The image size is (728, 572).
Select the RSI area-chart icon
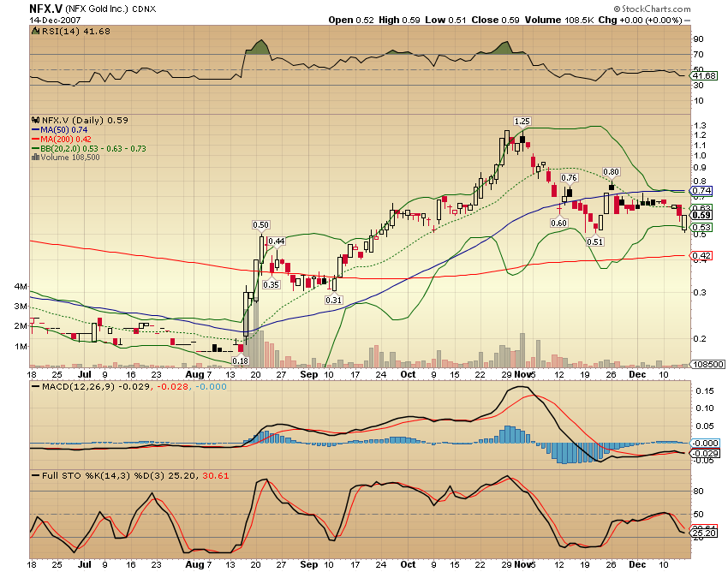tap(34, 31)
